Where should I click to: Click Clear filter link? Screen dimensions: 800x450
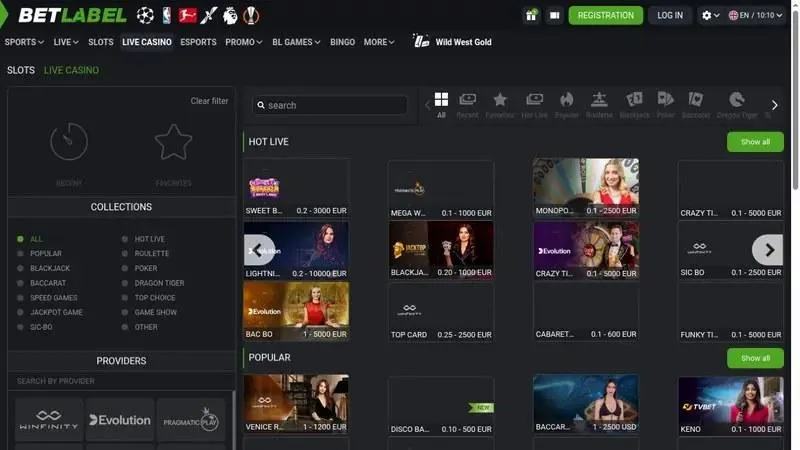point(209,101)
